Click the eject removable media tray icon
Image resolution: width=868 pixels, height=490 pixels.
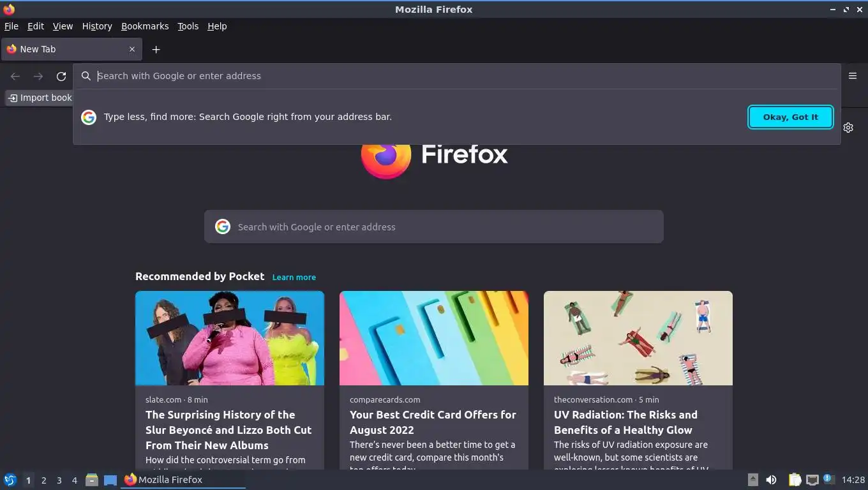pyautogui.click(x=753, y=480)
